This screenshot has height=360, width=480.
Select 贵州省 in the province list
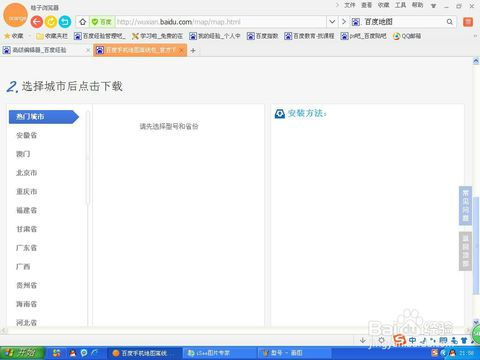(27, 285)
